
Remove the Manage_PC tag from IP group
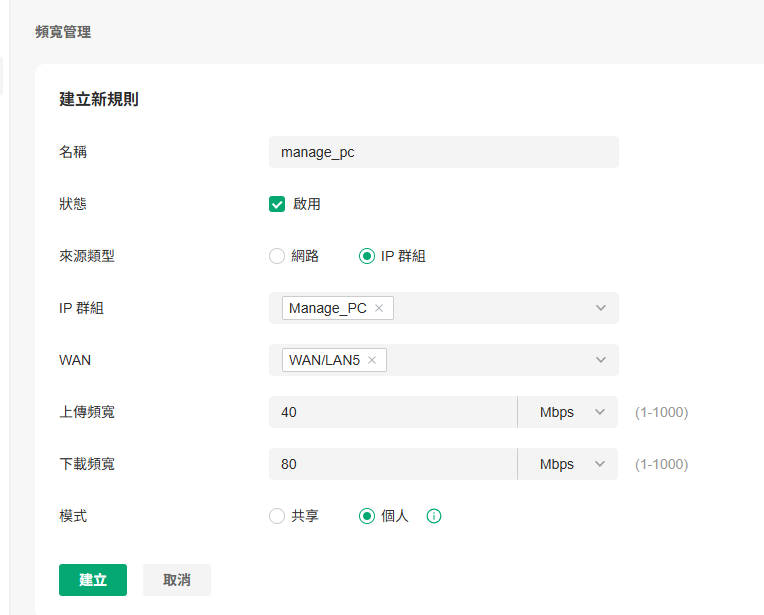[x=379, y=308]
